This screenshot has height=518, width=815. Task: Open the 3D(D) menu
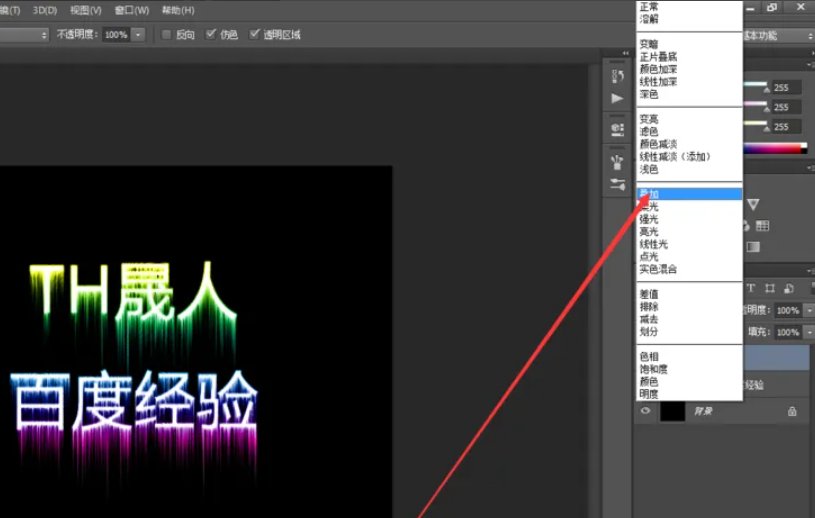click(x=45, y=10)
